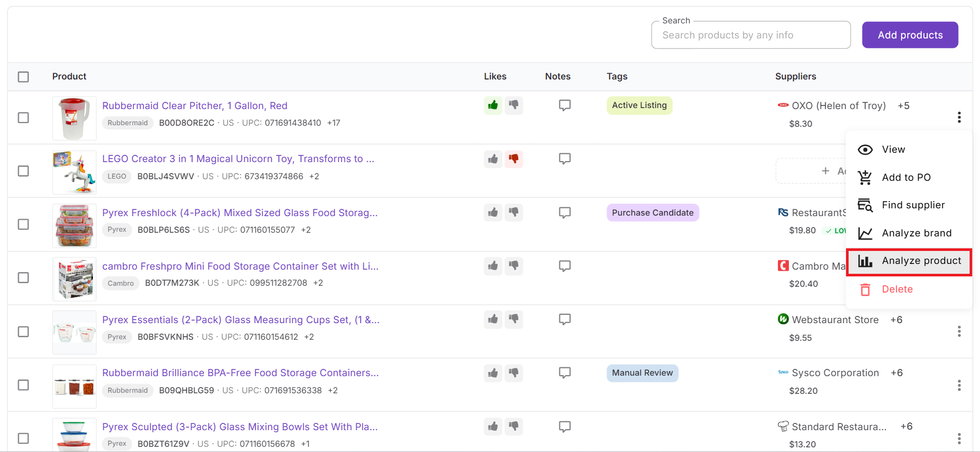Dislike the Pyrex Essentials Measuring Cups
980x452 pixels.
pyautogui.click(x=514, y=319)
